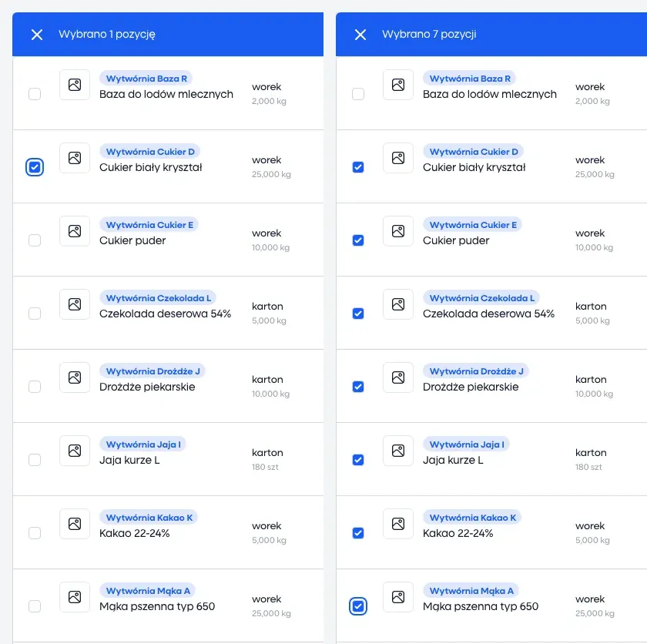Open image placeholder for Cukier puder in left panel
Image resolution: width=647 pixels, height=644 pixels.
pyautogui.click(x=75, y=231)
